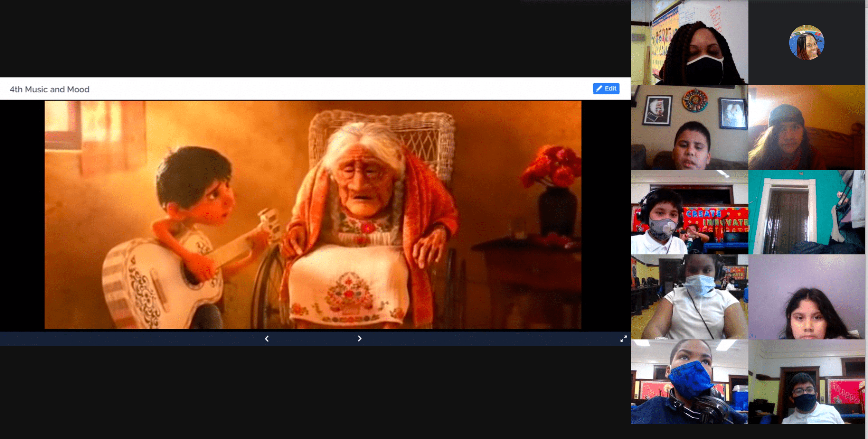Select the student with glasses and dark mask tile
The image size is (868, 439).
point(807,382)
